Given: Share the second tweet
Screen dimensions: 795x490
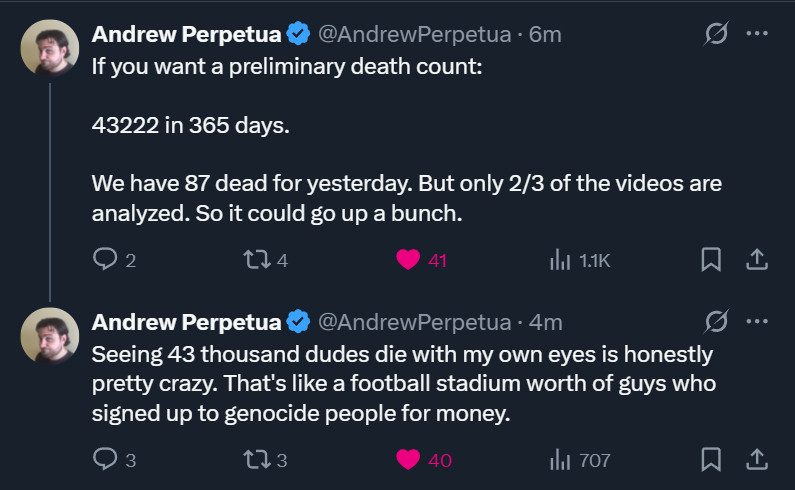Looking at the screenshot, I should [x=757, y=460].
